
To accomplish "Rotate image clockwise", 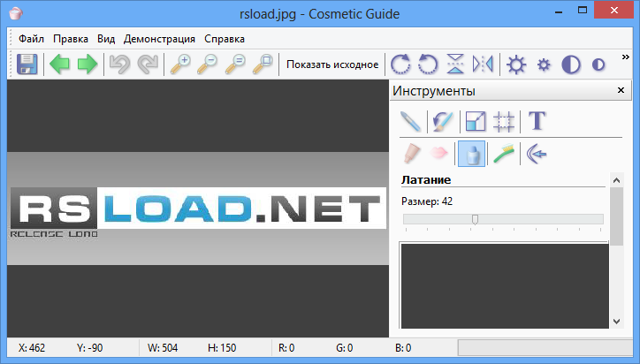I will [400, 64].
